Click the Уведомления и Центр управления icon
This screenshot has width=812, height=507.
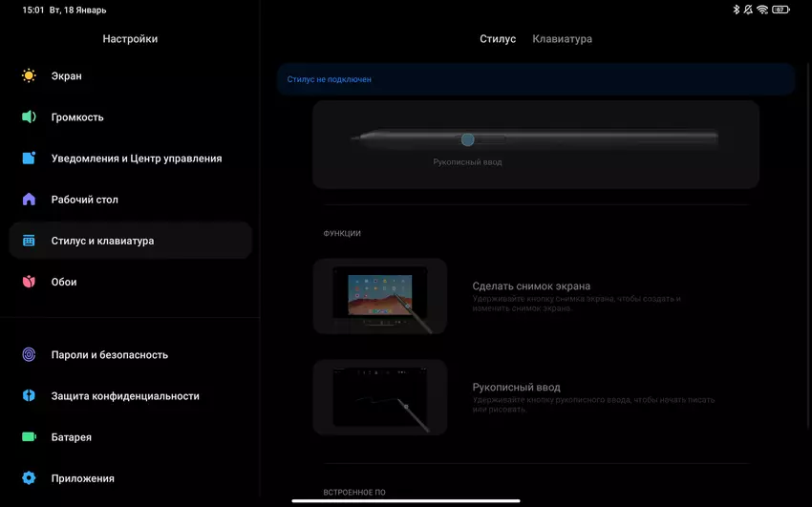pos(30,158)
